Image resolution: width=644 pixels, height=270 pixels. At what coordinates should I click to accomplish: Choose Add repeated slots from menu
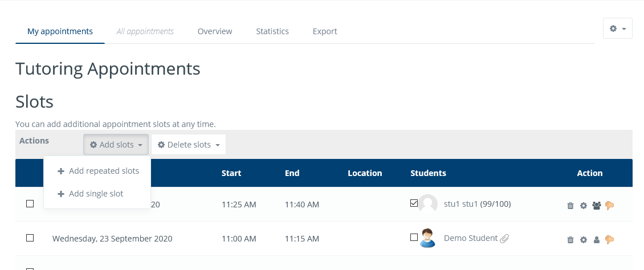(104, 171)
